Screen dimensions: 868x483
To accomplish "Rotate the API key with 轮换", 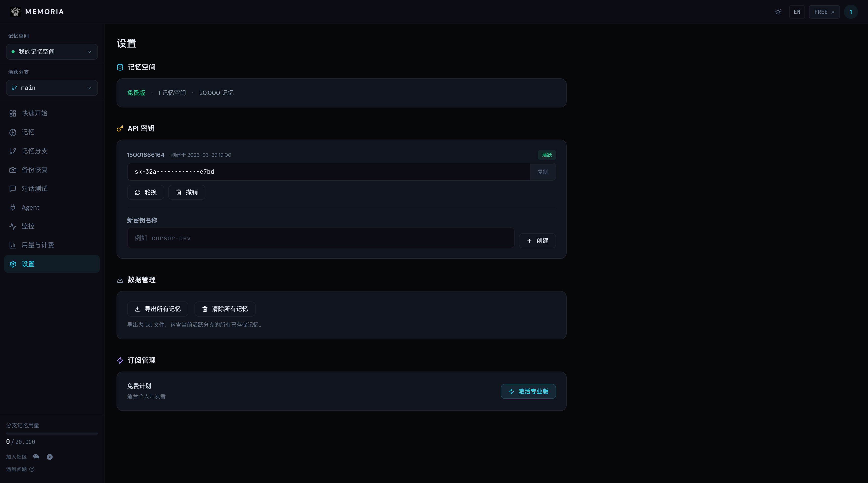I will pyautogui.click(x=146, y=192).
